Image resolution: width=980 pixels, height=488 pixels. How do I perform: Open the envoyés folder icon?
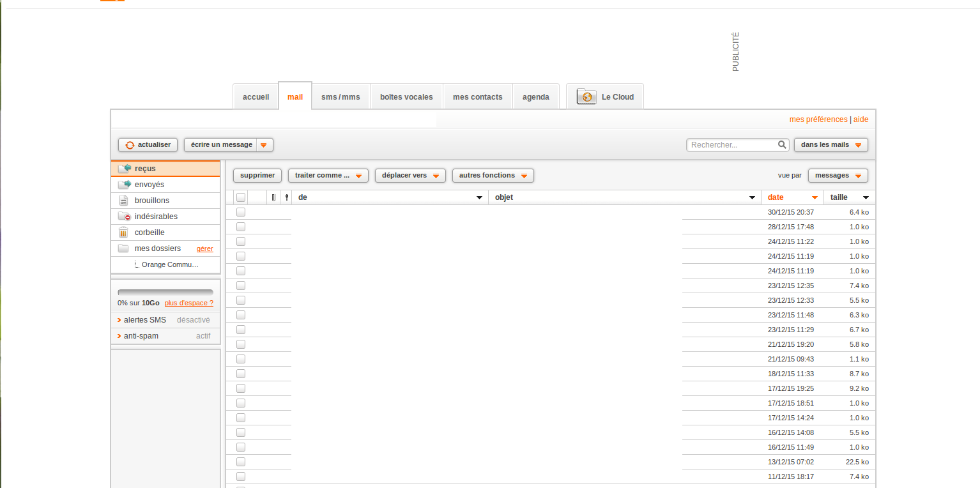125,185
